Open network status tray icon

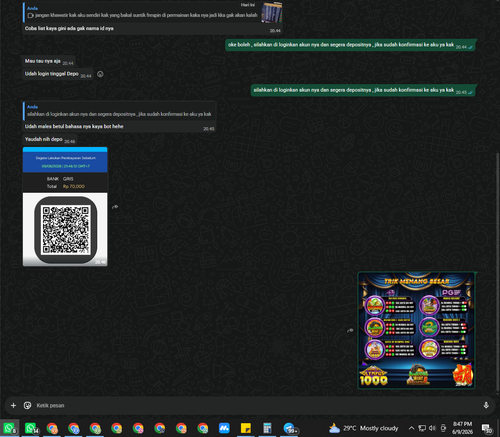click(422, 428)
